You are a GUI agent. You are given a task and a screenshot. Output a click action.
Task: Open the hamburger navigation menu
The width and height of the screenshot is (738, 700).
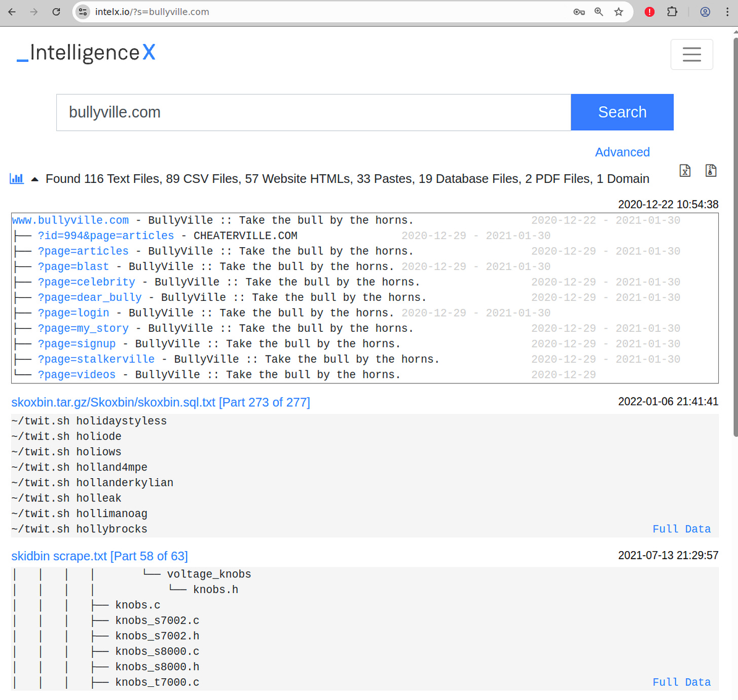(691, 54)
